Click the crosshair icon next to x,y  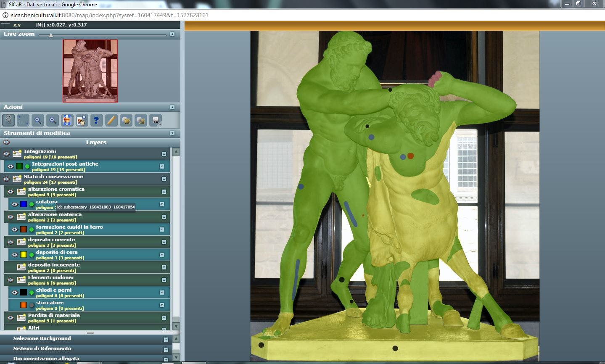coord(5,25)
